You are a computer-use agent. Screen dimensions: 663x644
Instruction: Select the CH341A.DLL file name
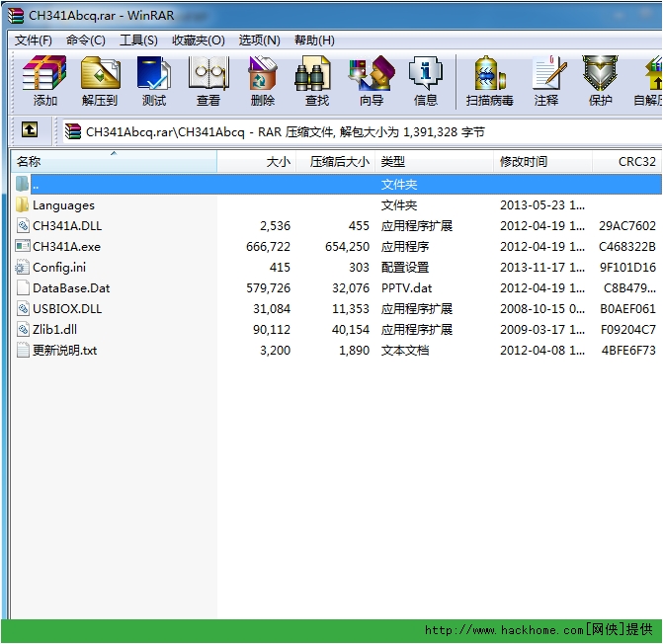67,225
